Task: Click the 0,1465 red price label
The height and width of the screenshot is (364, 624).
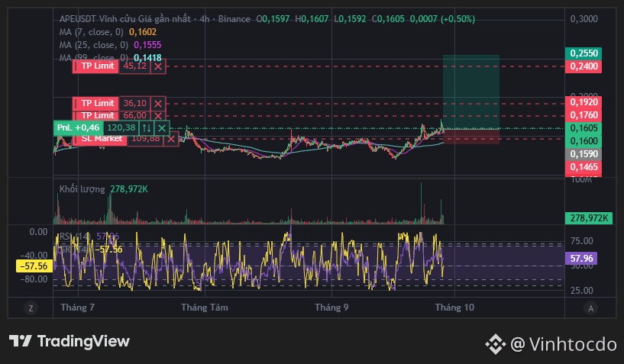Action: [584, 167]
